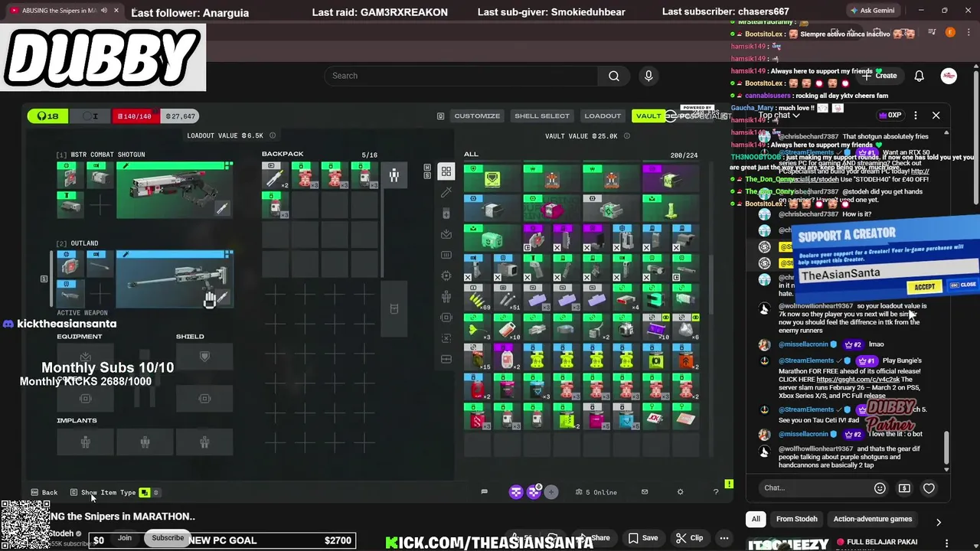Open the SHELL SELECT tab
The image size is (980, 551).
pos(542,116)
